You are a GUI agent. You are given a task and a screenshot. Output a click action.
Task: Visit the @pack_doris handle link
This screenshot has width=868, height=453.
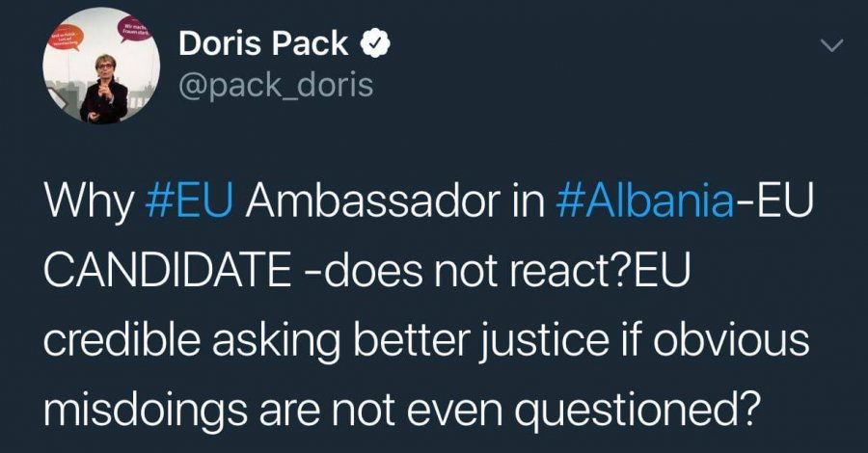tap(276, 86)
